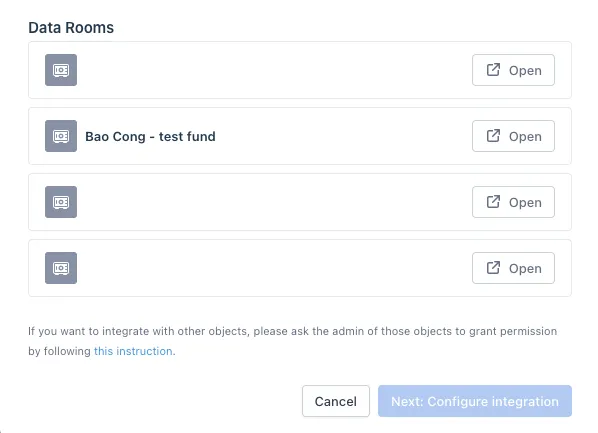
Task: Select the empty name area of the fourth data room card
Action: point(275,268)
